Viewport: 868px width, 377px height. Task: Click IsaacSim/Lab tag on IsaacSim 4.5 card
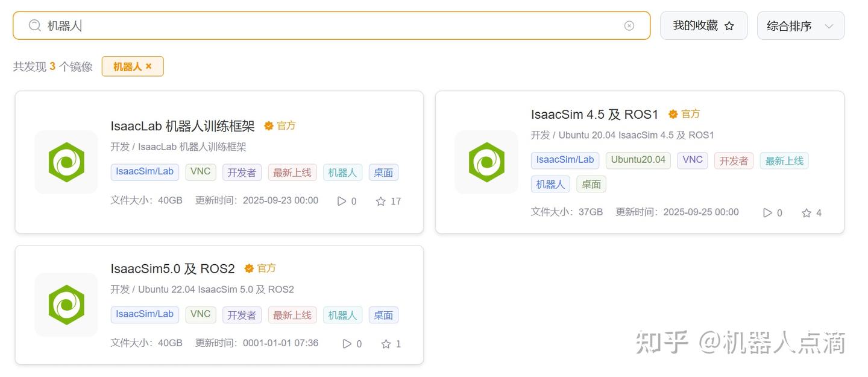click(x=565, y=160)
